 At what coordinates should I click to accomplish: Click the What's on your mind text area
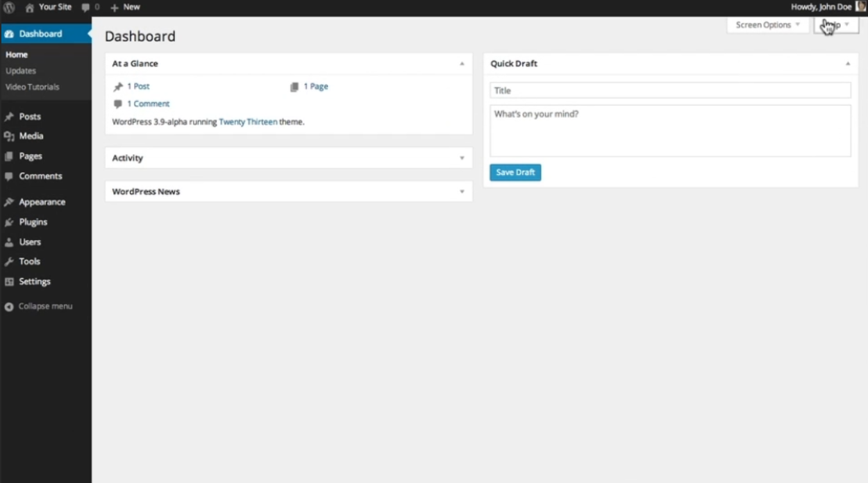click(670, 130)
